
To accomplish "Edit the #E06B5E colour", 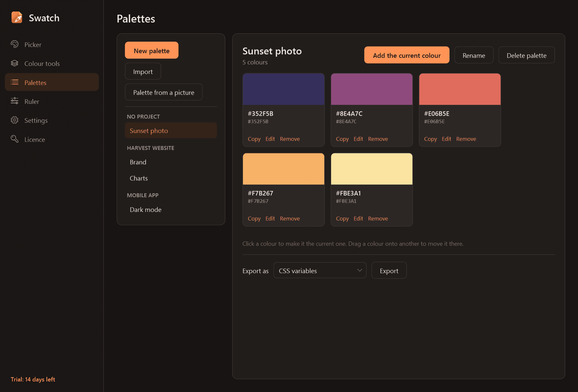I will point(446,139).
